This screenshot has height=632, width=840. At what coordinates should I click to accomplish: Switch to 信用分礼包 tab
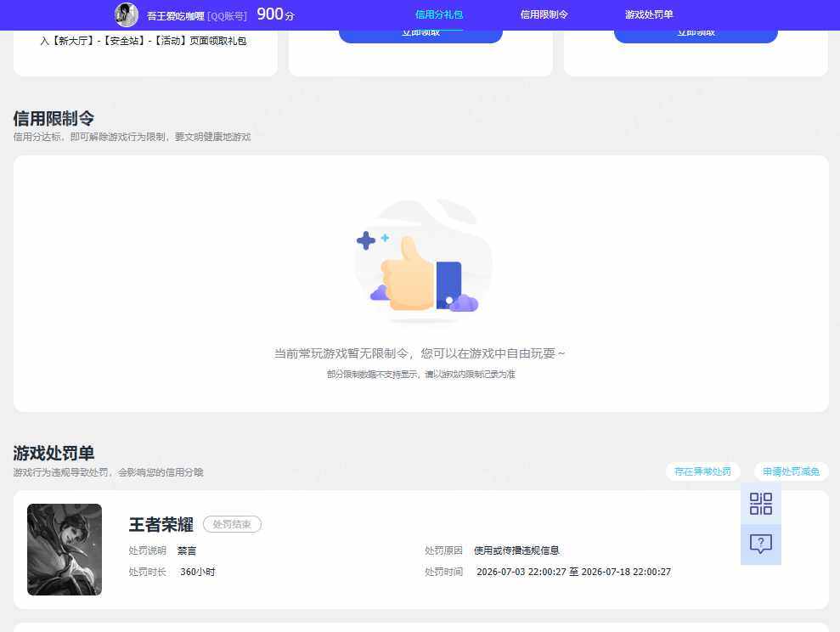pos(439,14)
